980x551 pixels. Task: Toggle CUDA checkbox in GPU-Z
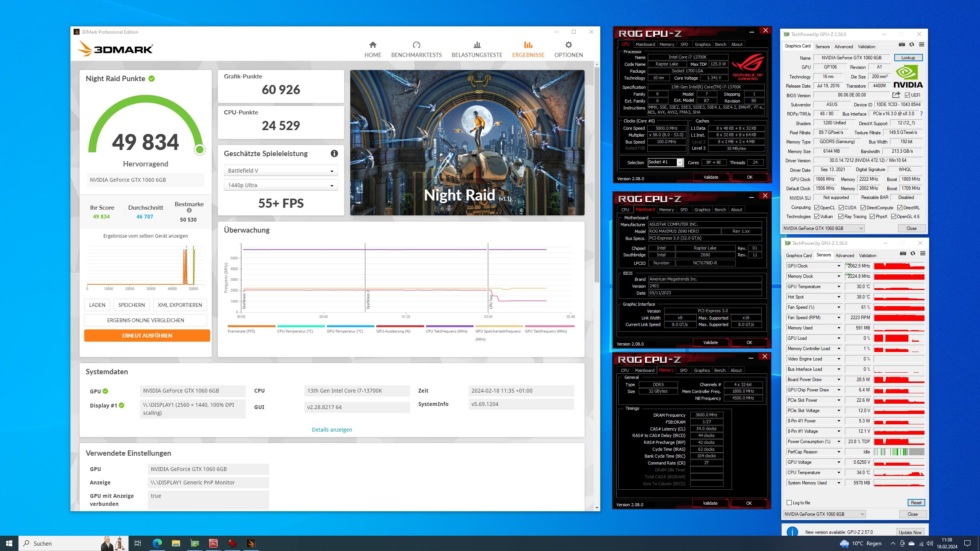[841, 208]
